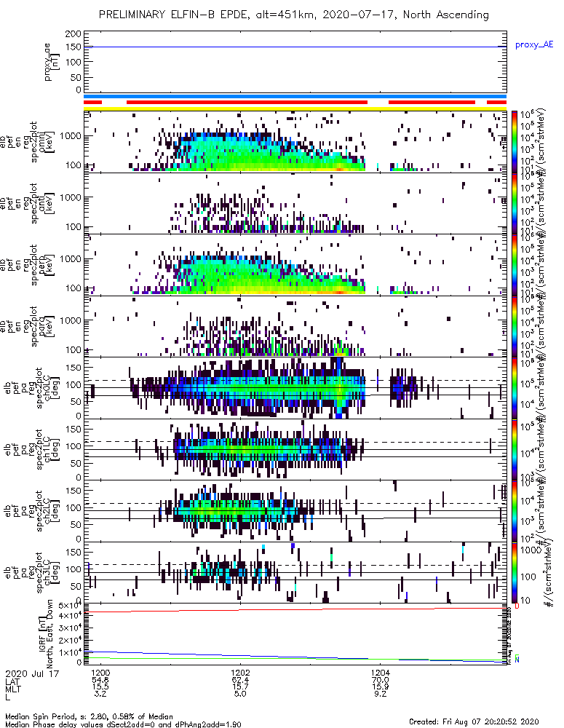Click the color bar beside the omni spectrogram
The width and height of the screenshot is (564, 728).
(515, 141)
